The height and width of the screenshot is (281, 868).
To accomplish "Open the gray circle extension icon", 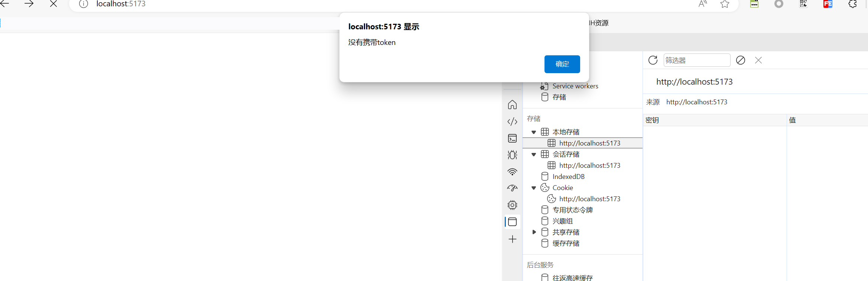I will (779, 4).
